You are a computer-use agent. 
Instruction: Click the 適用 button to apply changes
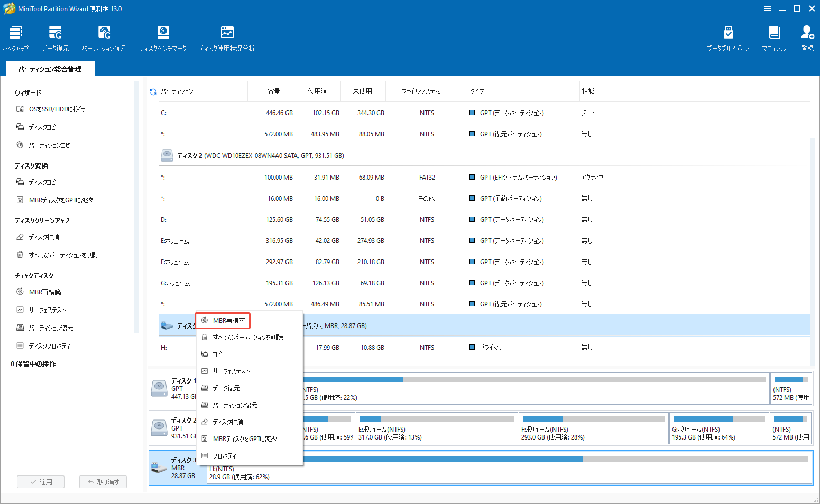point(41,481)
